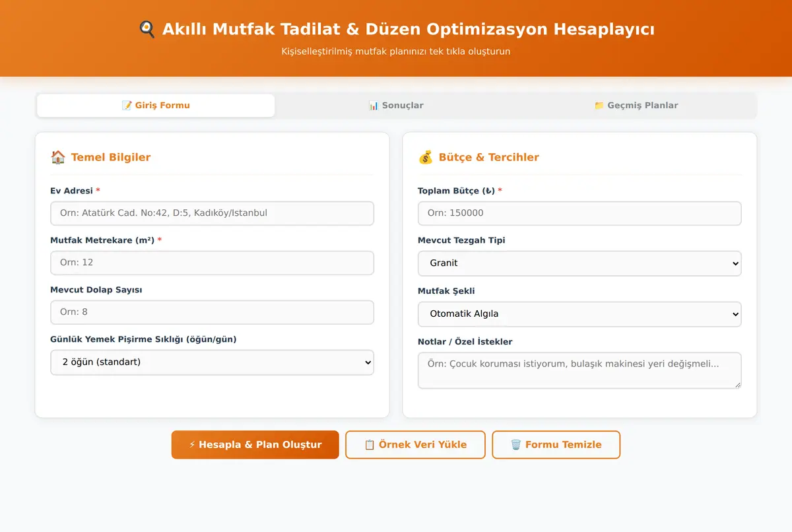Click the Notlar / Özel İstekler textarea

(x=579, y=370)
